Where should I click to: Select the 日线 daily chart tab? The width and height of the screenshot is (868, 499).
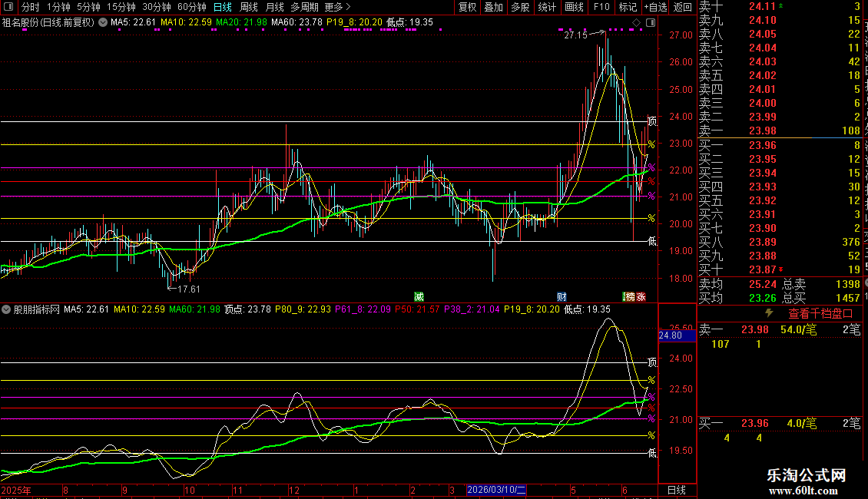pos(223,7)
